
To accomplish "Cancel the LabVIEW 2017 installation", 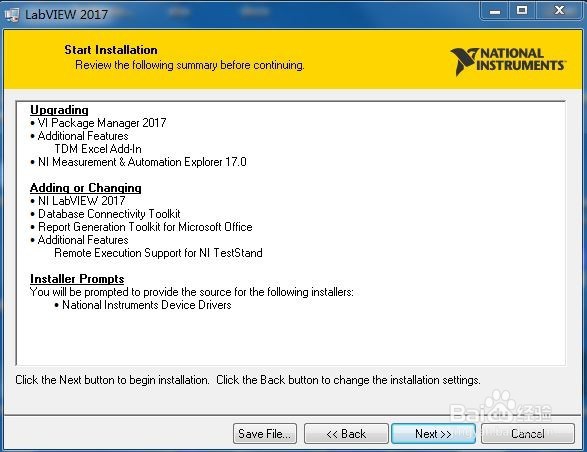I will (x=528, y=434).
